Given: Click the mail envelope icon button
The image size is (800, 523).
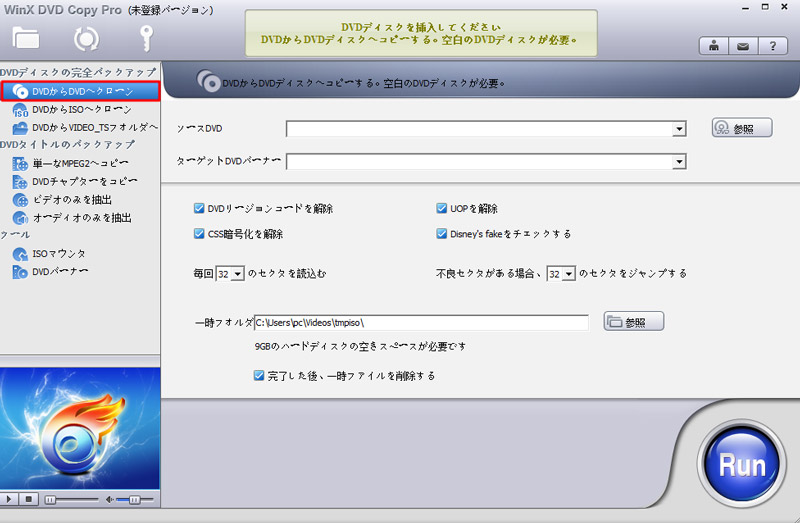Looking at the screenshot, I should tap(743, 46).
